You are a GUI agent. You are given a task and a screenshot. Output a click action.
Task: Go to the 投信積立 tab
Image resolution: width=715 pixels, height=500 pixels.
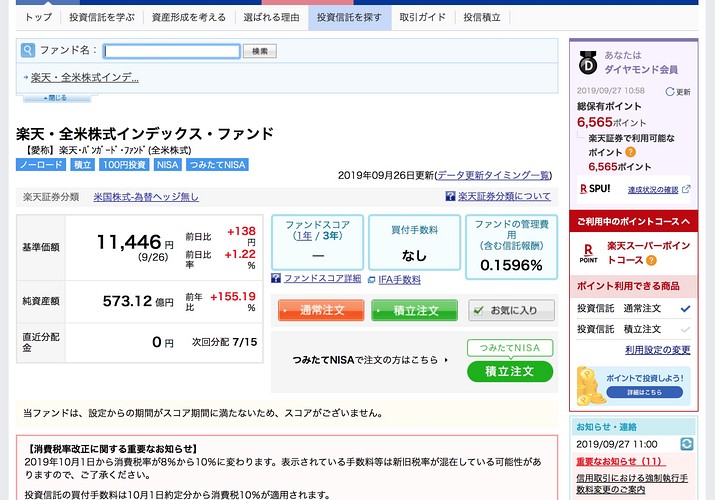tap(482, 17)
